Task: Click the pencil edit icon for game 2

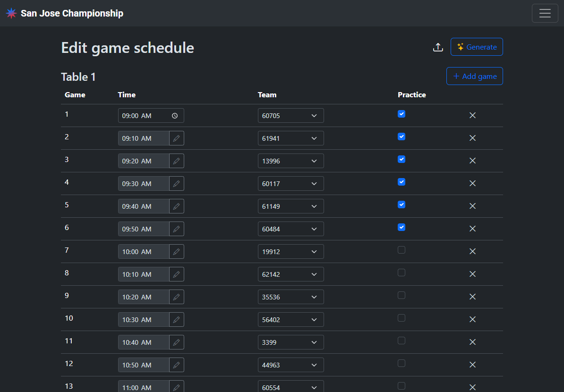Action: tap(177, 138)
